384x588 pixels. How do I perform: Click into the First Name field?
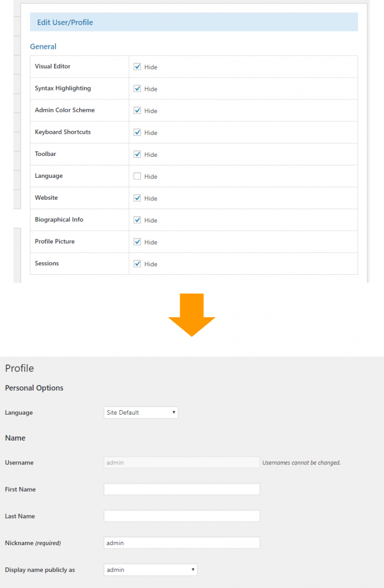coord(181,489)
